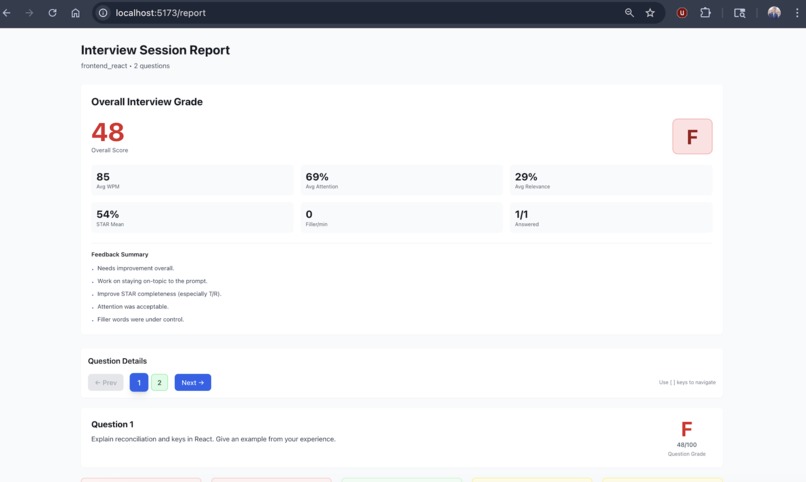Bookmark this page with the star icon

coord(650,13)
